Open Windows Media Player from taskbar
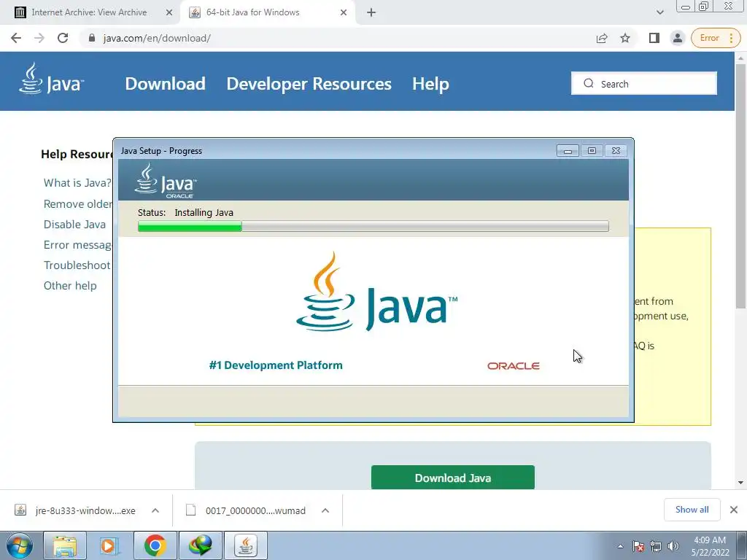Viewport: 747px width, 560px height. [x=109, y=545]
